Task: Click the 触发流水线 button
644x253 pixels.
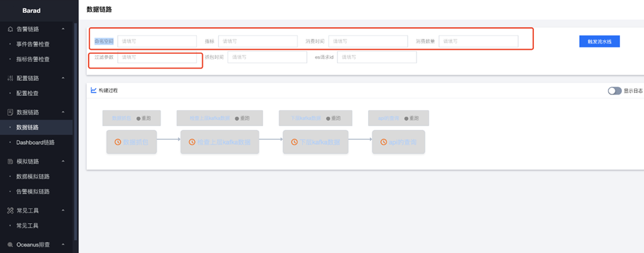Action: coord(599,41)
